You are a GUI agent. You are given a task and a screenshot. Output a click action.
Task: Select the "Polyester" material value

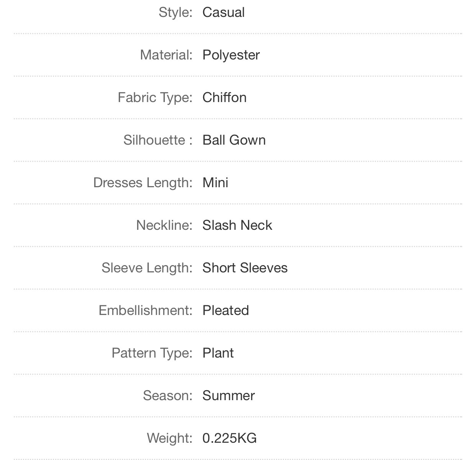[231, 55]
